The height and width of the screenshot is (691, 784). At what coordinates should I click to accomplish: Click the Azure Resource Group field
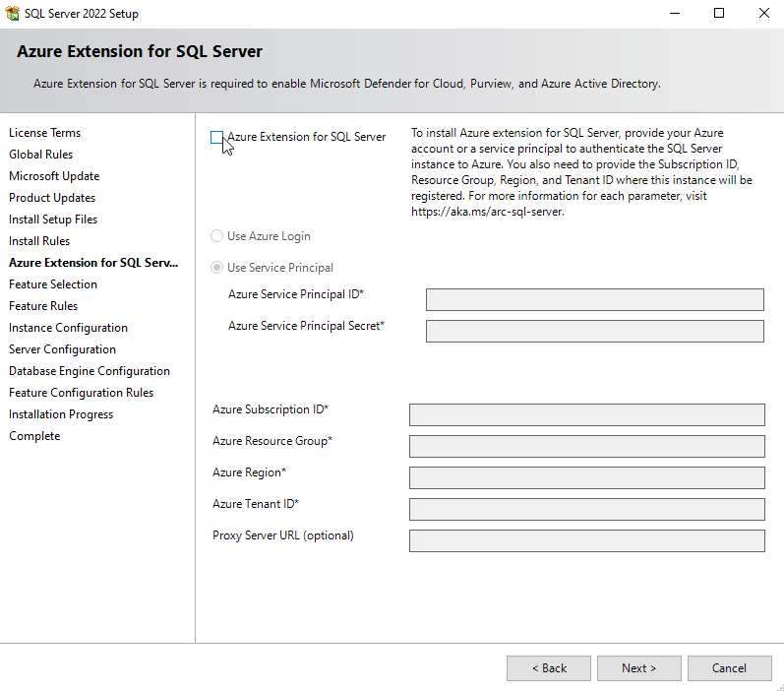coord(587,446)
